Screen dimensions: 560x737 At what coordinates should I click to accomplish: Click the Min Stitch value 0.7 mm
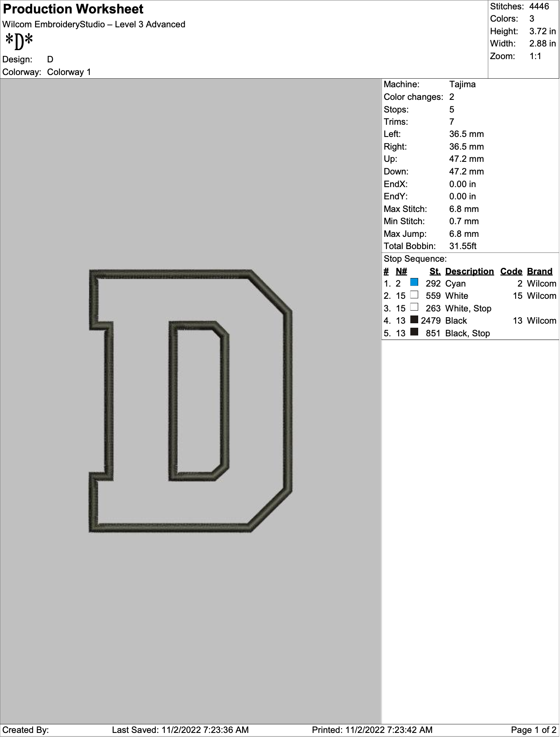464,221
